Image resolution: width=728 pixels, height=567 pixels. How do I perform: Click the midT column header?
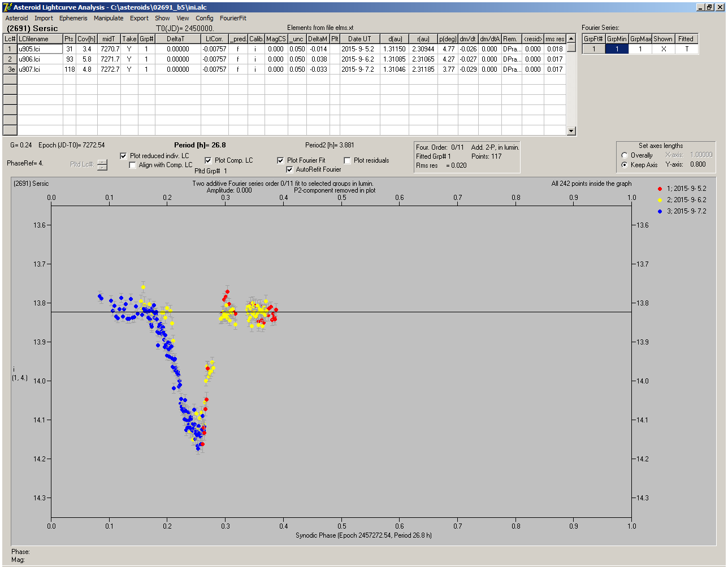click(x=109, y=39)
